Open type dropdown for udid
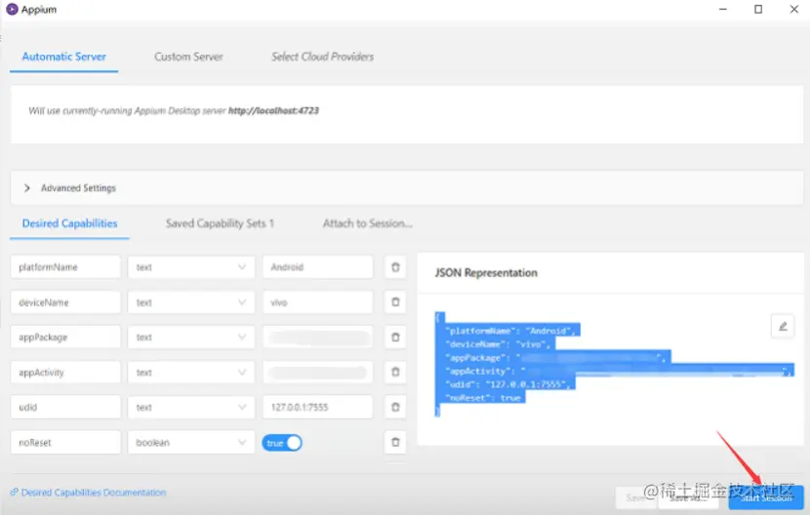 pos(191,408)
